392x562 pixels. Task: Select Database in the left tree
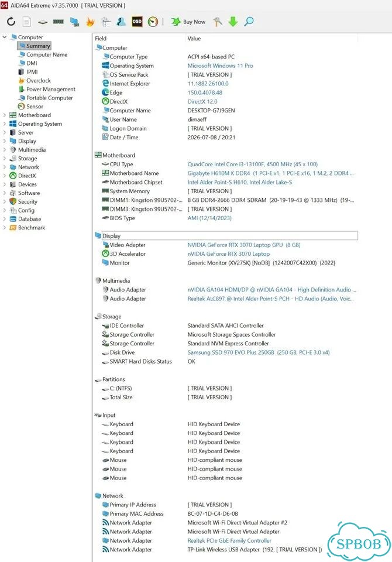(29, 218)
